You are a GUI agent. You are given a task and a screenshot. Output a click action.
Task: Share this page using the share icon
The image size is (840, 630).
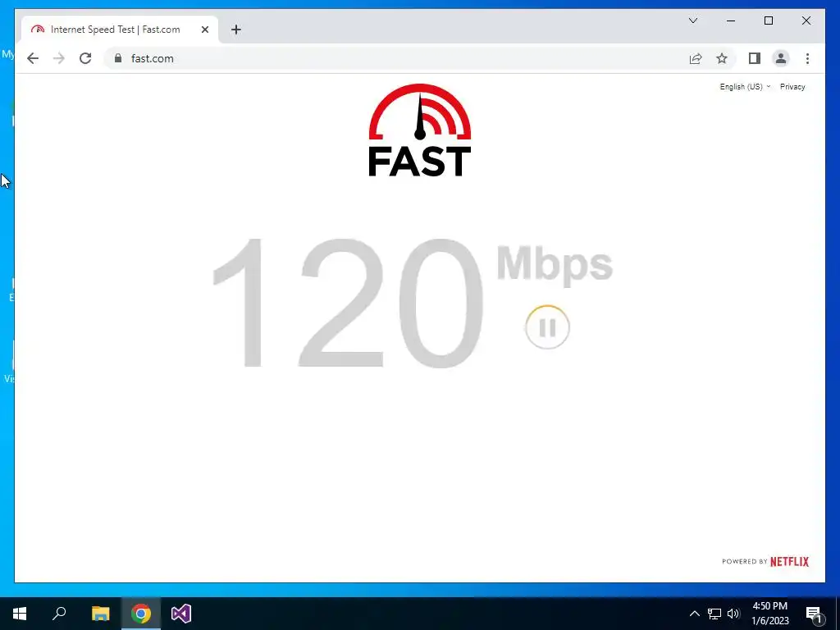[x=696, y=58]
